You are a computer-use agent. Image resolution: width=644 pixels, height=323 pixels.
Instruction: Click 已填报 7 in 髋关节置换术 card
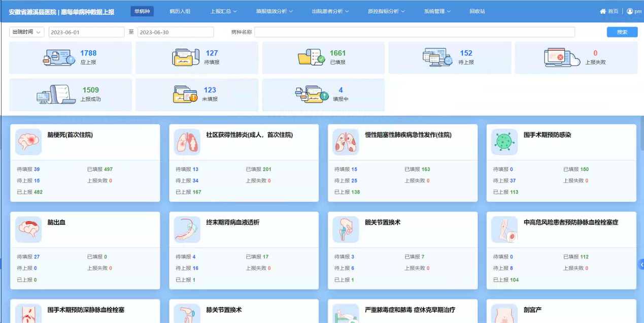tap(415, 256)
